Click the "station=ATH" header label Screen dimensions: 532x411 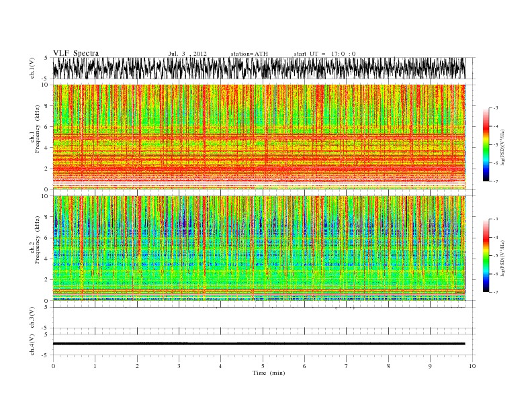coord(249,54)
